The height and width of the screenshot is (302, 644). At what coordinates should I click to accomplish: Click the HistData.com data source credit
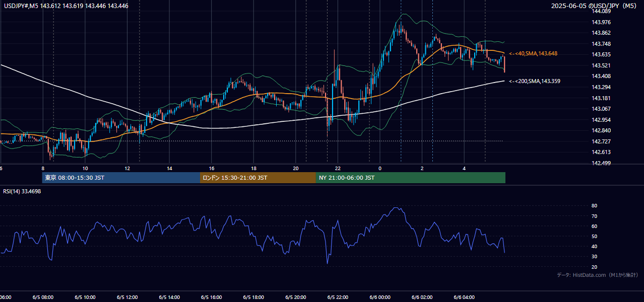(x=598, y=275)
